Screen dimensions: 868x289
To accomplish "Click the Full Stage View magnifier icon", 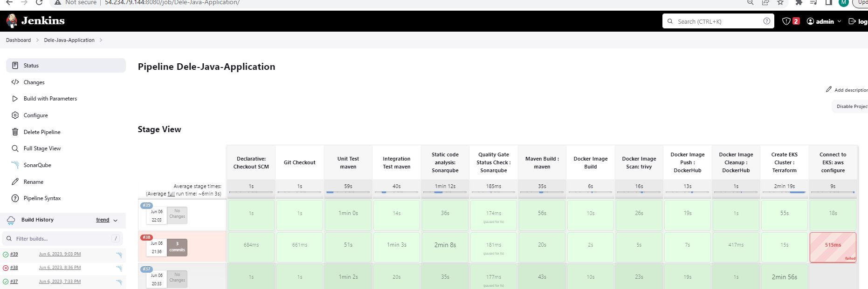I will [15, 148].
